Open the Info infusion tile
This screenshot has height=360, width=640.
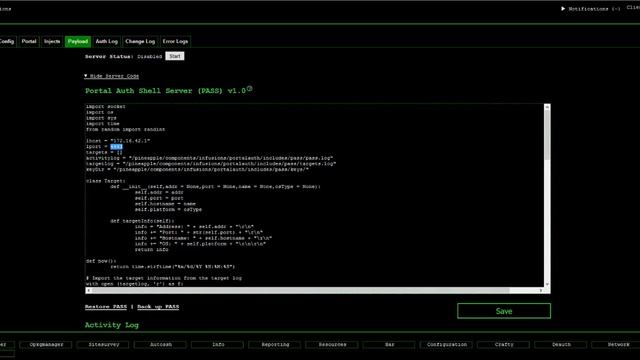(x=218, y=344)
